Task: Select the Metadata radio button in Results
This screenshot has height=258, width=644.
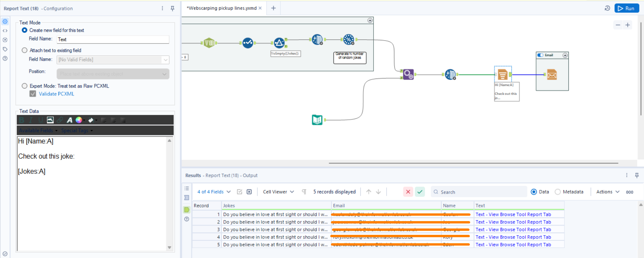Action: point(558,192)
